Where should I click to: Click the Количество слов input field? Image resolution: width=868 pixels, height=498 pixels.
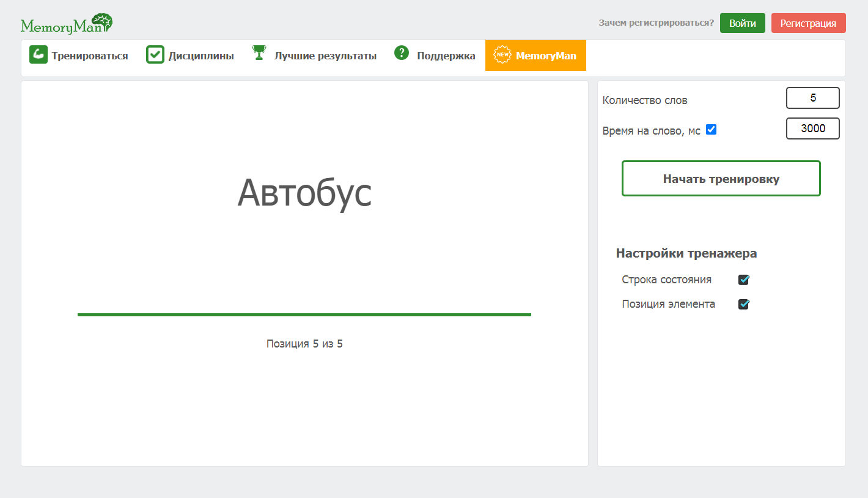pos(813,98)
